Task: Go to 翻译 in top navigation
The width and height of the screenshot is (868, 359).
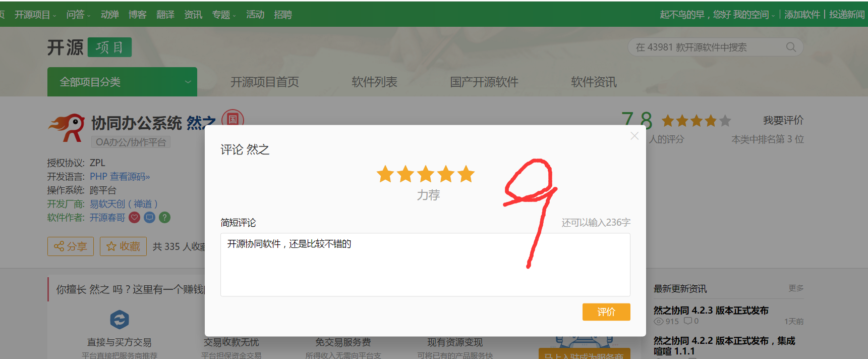Action: (165, 15)
